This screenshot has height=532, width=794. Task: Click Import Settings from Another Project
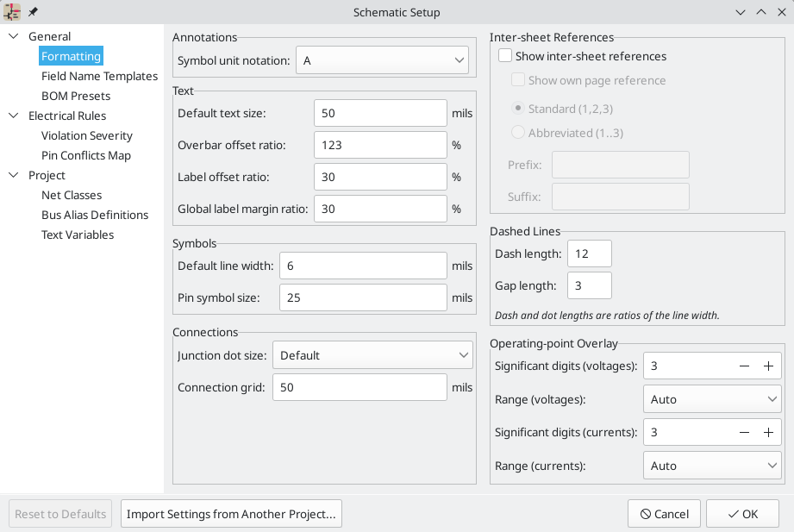coord(231,513)
